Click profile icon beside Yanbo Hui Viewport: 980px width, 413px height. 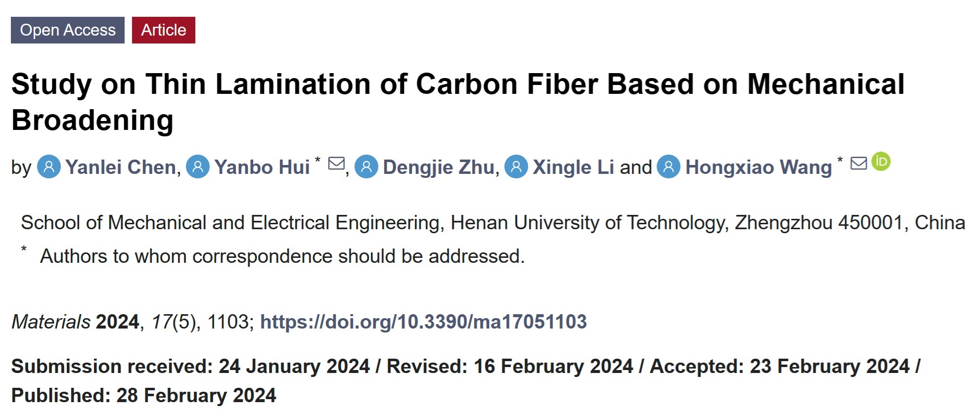tap(198, 167)
